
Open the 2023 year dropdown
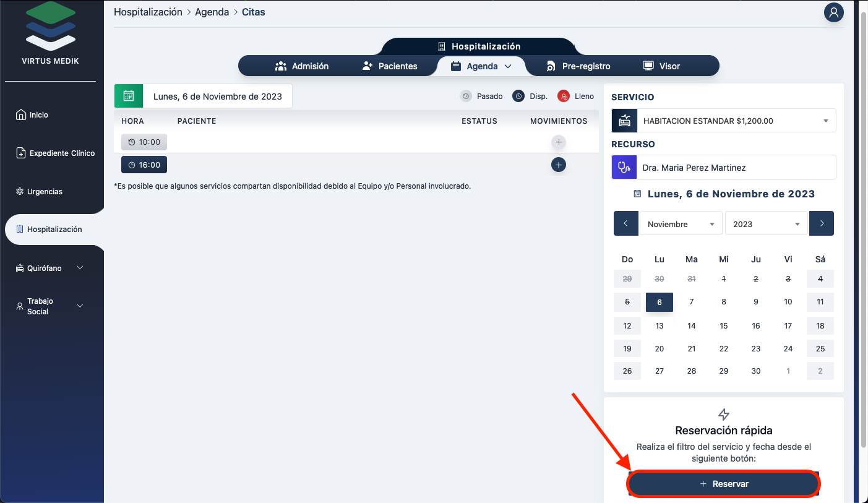pyautogui.click(x=766, y=224)
